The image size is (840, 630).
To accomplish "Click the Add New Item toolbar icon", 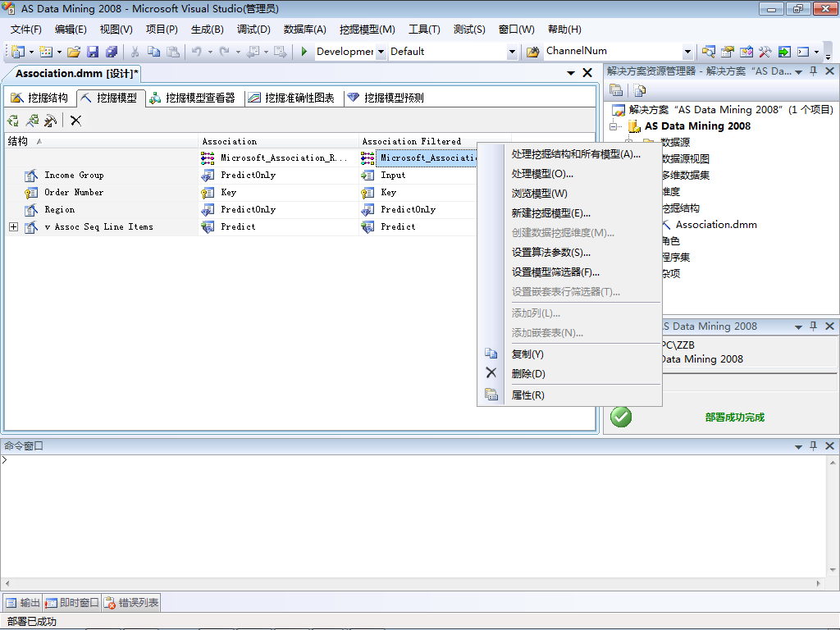I will [x=46, y=52].
